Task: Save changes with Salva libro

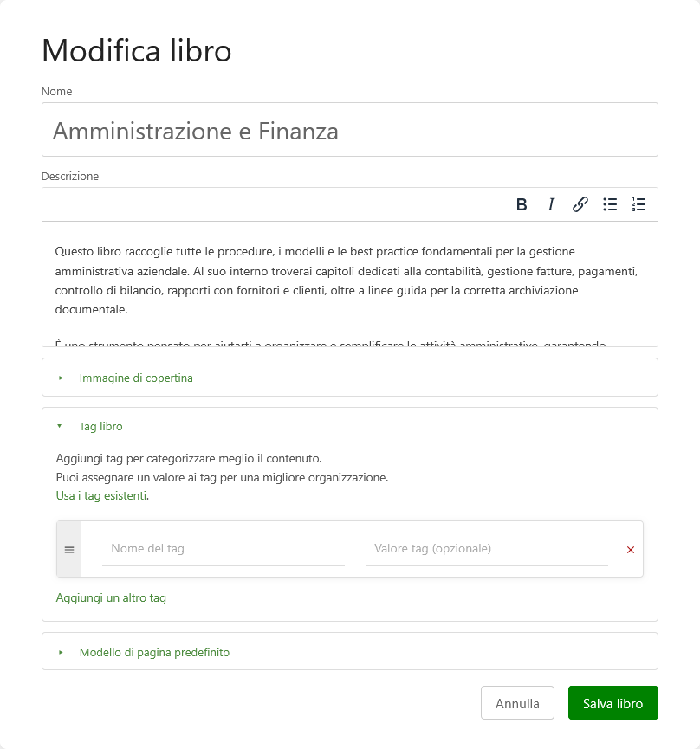Action: (613, 702)
